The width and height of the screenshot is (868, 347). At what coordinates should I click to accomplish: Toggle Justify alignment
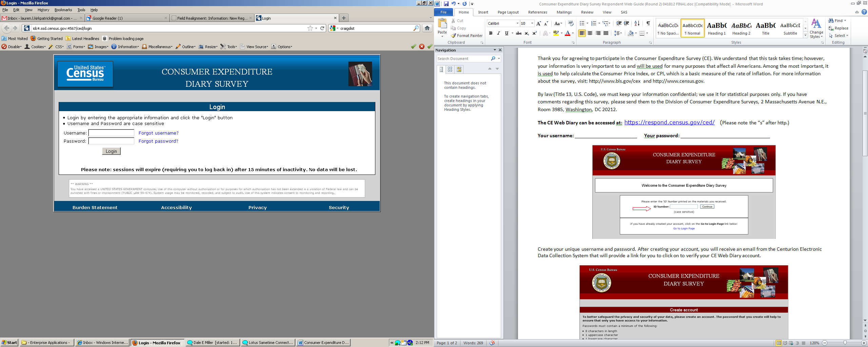pyautogui.click(x=606, y=33)
